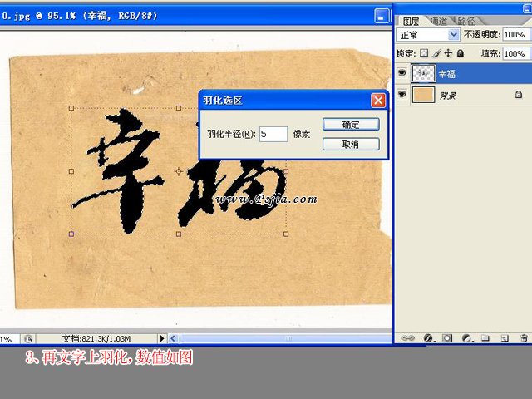Click the 不透明度 value field
This screenshot has height=399, width=532.
516,34
